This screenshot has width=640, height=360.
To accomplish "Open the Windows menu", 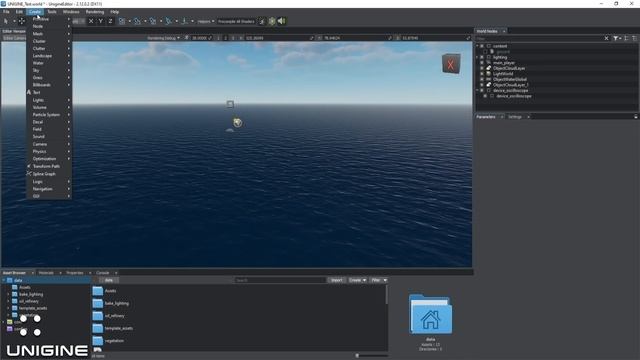I will [71, 12].
